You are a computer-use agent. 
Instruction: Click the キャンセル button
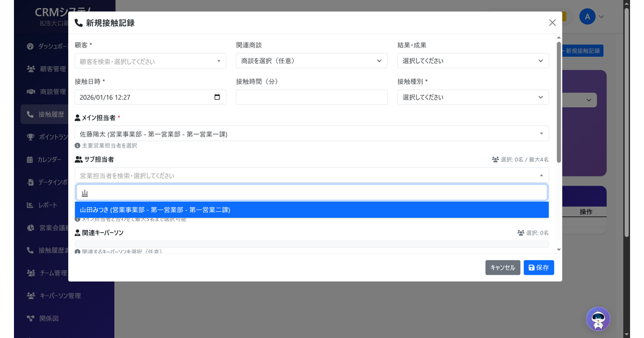tap(502, 268)
